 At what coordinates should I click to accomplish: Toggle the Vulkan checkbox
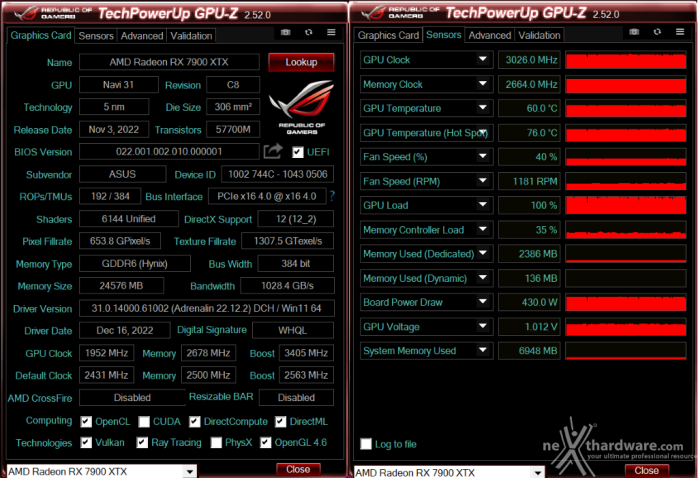tap(86, 442)
